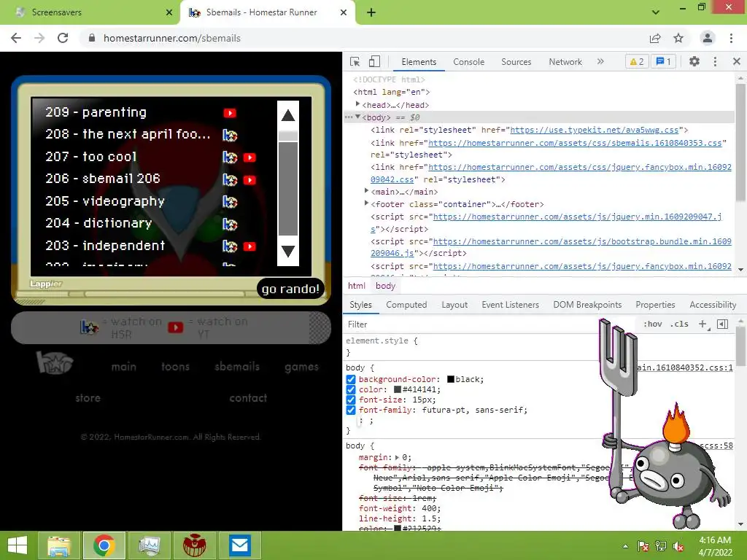
Task: Click #414141 color swatch
Action: click(x=398, y=389)
